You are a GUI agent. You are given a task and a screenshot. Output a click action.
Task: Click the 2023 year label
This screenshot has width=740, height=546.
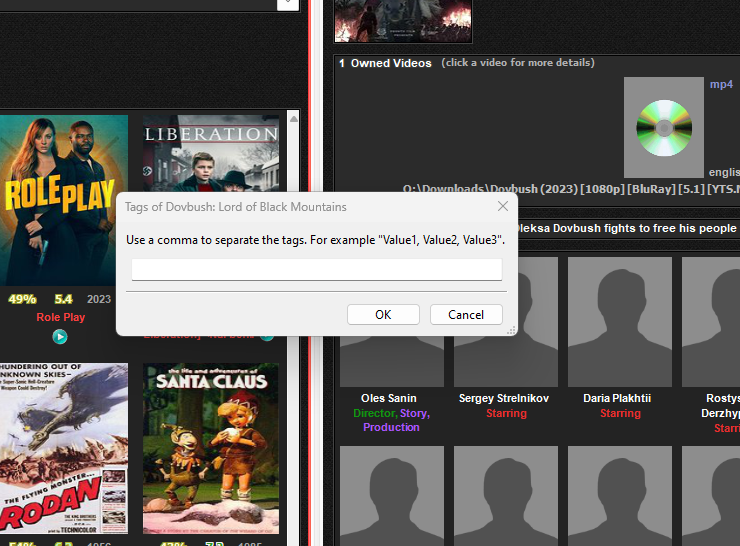99,299
